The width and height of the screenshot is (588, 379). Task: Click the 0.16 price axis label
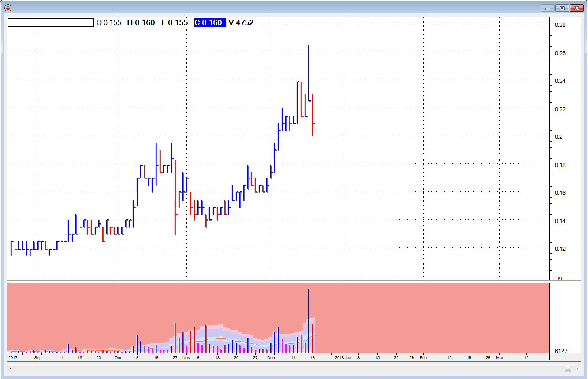[561, 193]
